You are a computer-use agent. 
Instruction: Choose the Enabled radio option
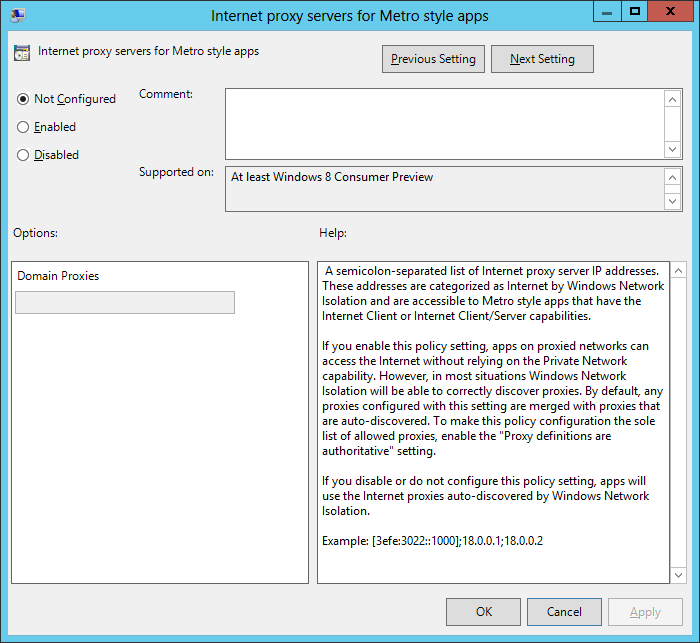[24, 127]
